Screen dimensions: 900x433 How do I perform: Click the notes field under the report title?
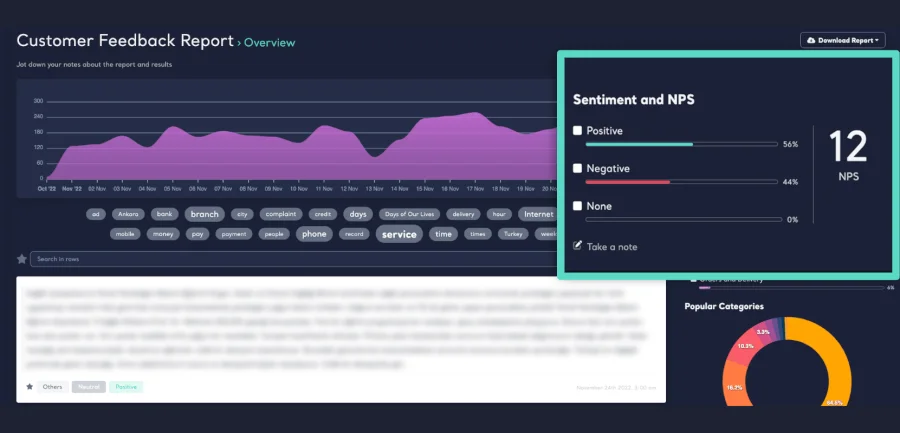pos(94,64)
